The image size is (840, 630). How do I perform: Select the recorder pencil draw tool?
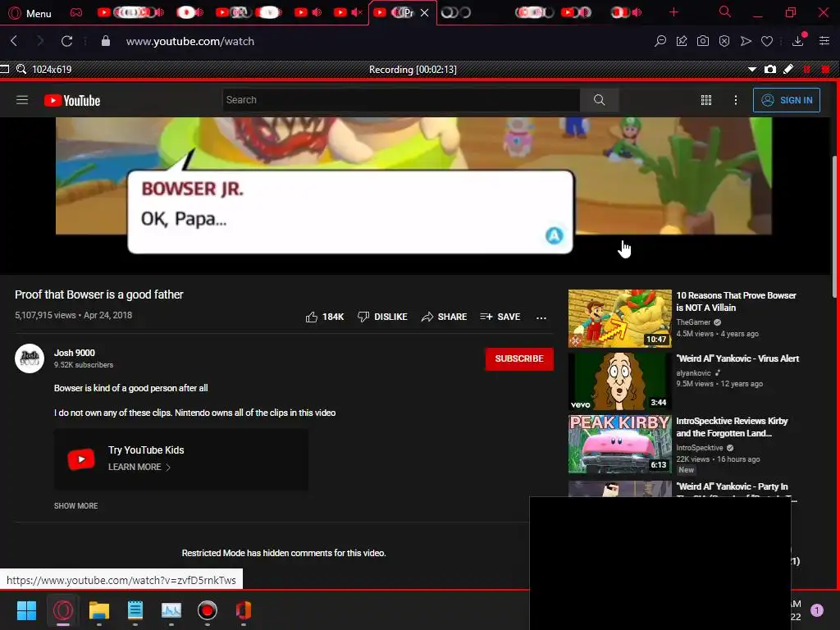coord(788,69)
